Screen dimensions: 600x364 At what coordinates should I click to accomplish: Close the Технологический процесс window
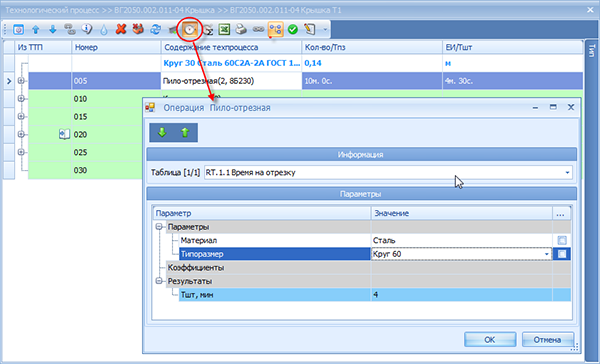[590, 10]
